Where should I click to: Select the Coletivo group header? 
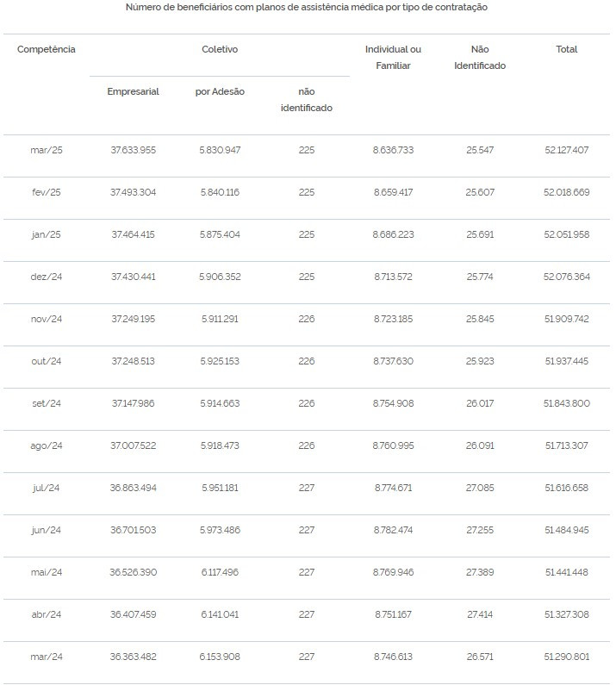(x=220, y=49)
